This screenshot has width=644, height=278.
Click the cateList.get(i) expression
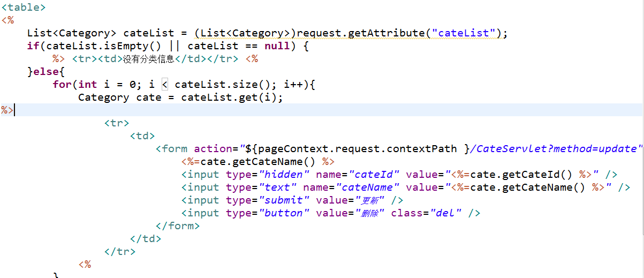(229, 97)
